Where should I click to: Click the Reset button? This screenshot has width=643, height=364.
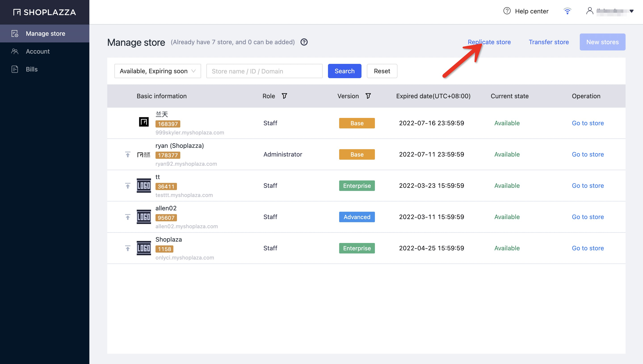pyautogui.click(x=382, y=71)
